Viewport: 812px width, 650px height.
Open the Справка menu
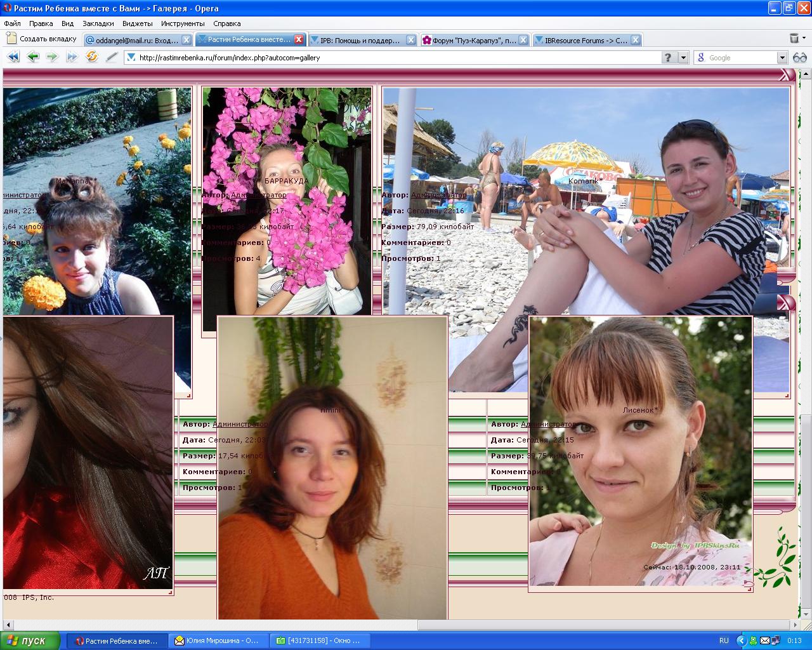227,23
